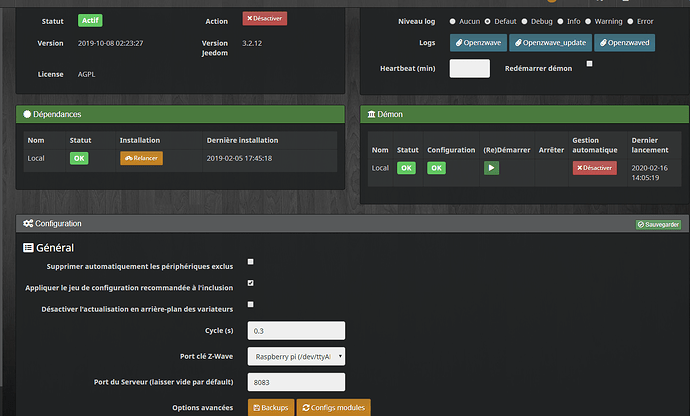Click the version date 2019-10-08 02:23:27
The height and width of the screenshot is (416, 690).
tap(110, 43)
